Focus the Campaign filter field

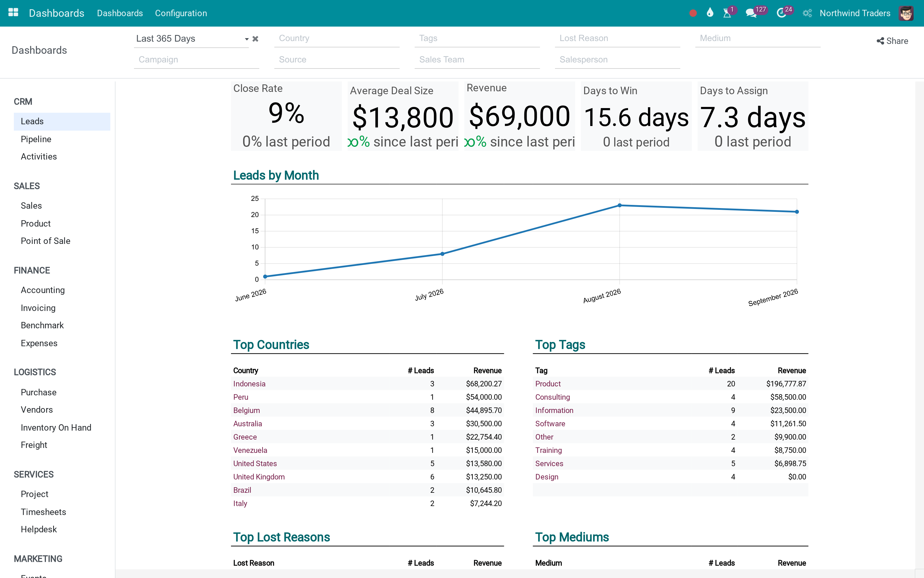tap(196, 60)
